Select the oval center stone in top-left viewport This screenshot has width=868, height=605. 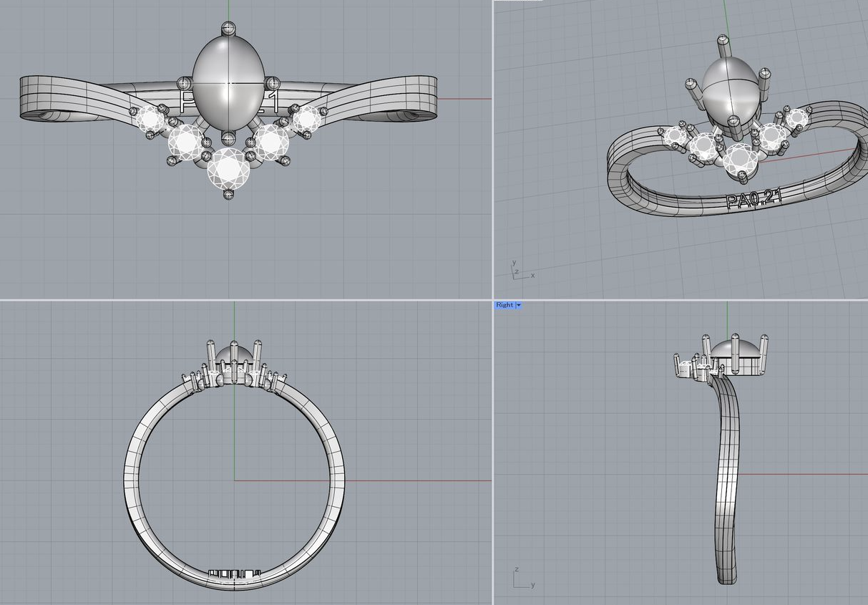click(228, 84)
